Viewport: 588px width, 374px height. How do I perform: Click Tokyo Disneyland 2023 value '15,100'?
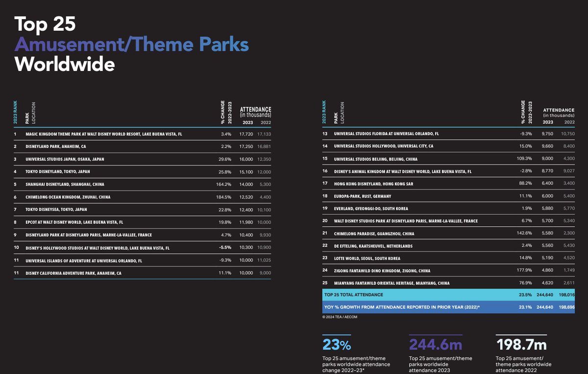point(246,172)
